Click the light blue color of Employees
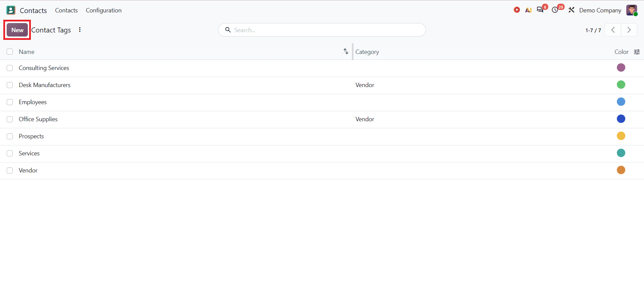 coord(621,102)
